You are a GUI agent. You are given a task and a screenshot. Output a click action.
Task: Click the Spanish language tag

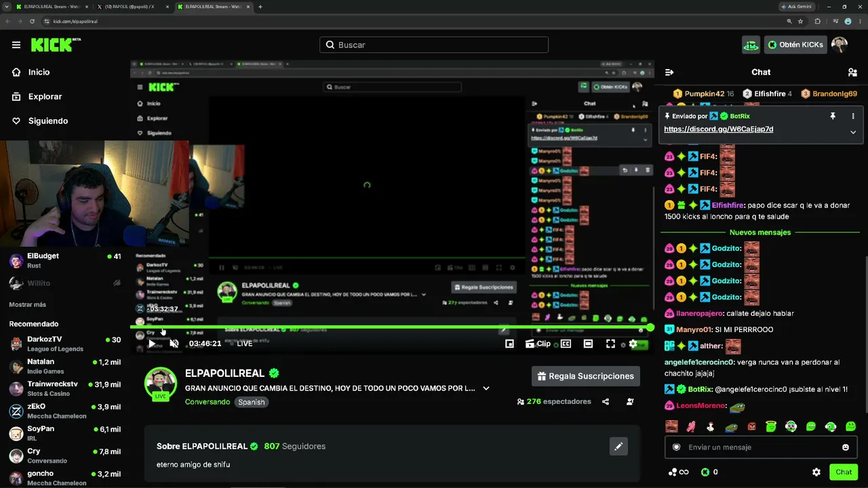click(x=251, y=402)
